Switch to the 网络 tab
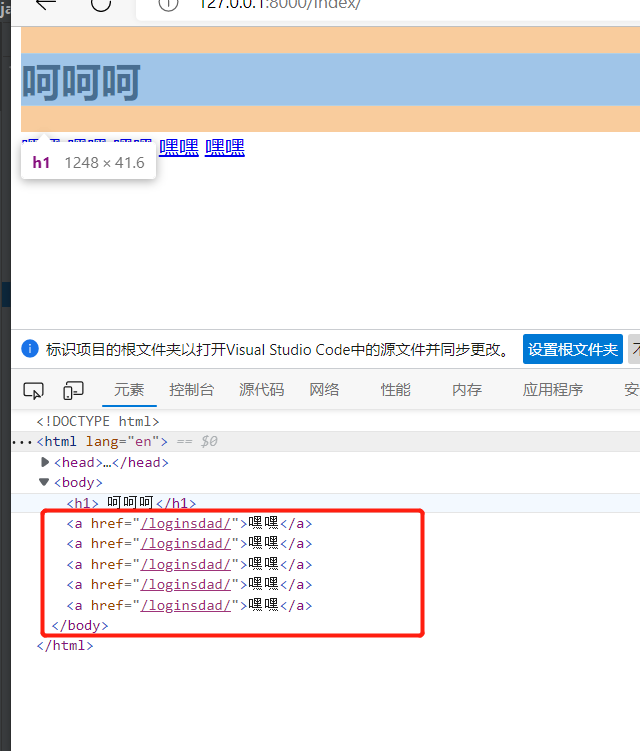Viewport: 640px width, 751px height. pos(324,390)
